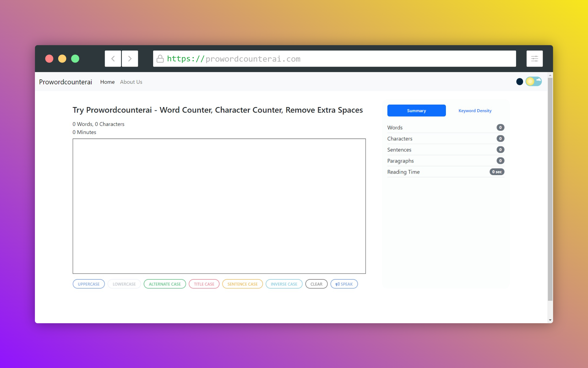The width and height of the screenshot is (588, 368).
Task: Click the green window dot
Action: 75,59
